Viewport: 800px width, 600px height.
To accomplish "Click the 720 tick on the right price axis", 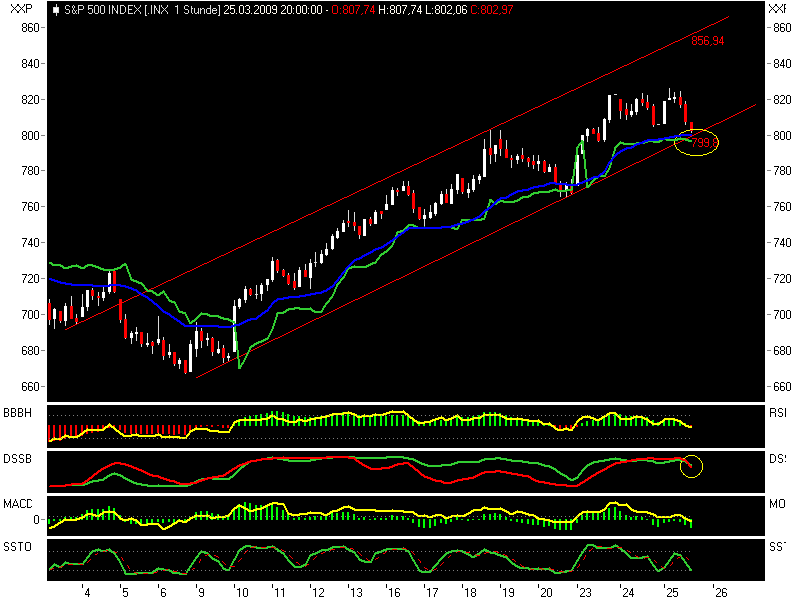I will tap(782, 279).
